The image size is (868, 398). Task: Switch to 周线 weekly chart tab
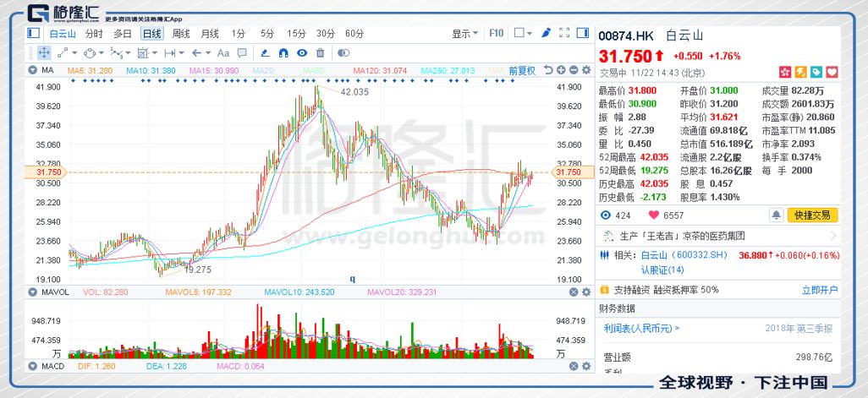point(181,34)
